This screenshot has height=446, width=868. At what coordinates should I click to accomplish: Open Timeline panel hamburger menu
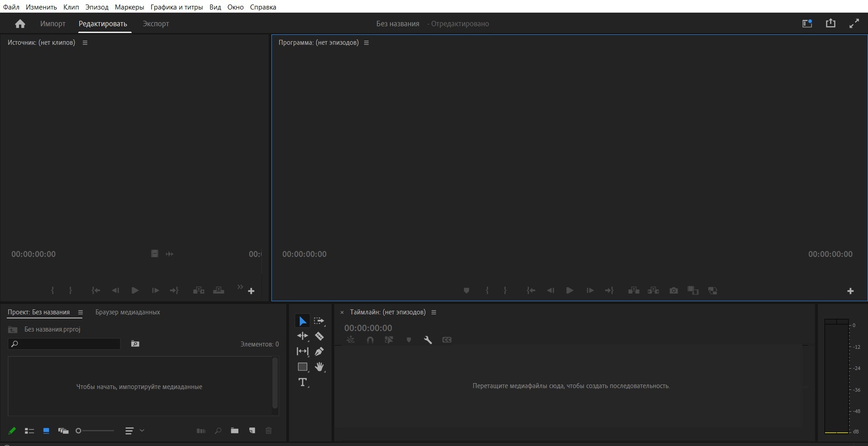(434, 312)
